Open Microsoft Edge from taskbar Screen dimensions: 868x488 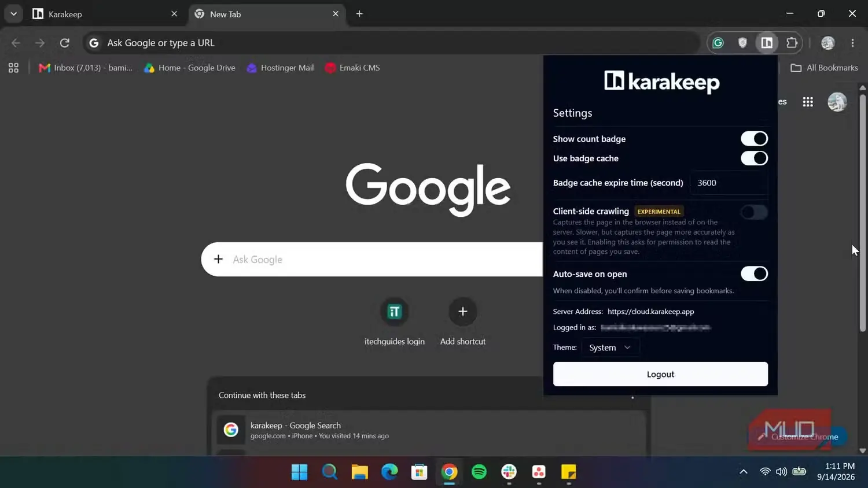tap(389, 472)
